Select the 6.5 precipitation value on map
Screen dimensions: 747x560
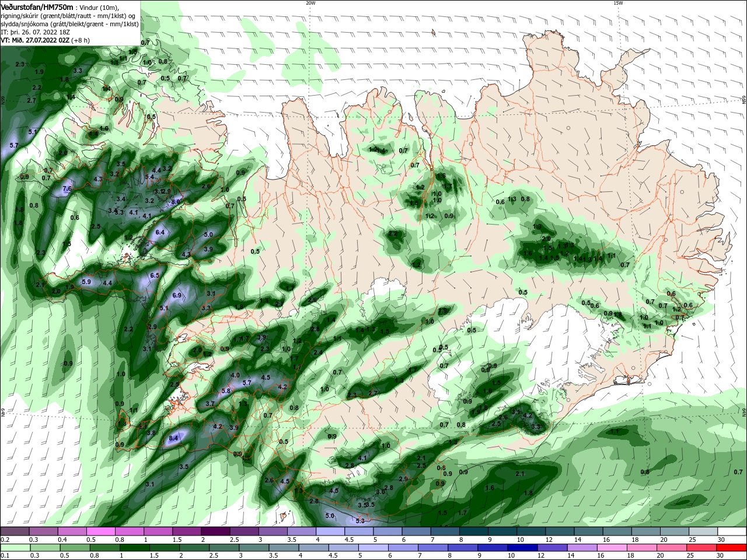pos(155,275)
